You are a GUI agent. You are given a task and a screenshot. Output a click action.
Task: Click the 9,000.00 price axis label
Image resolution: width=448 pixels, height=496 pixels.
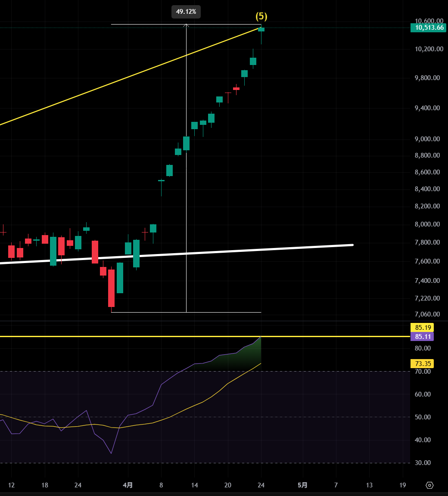pos(427,139)
